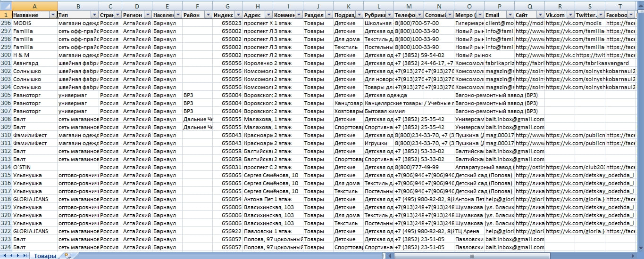Insert a new worksheet via tab icon
The image size is (644, 259).
point(68,256)
